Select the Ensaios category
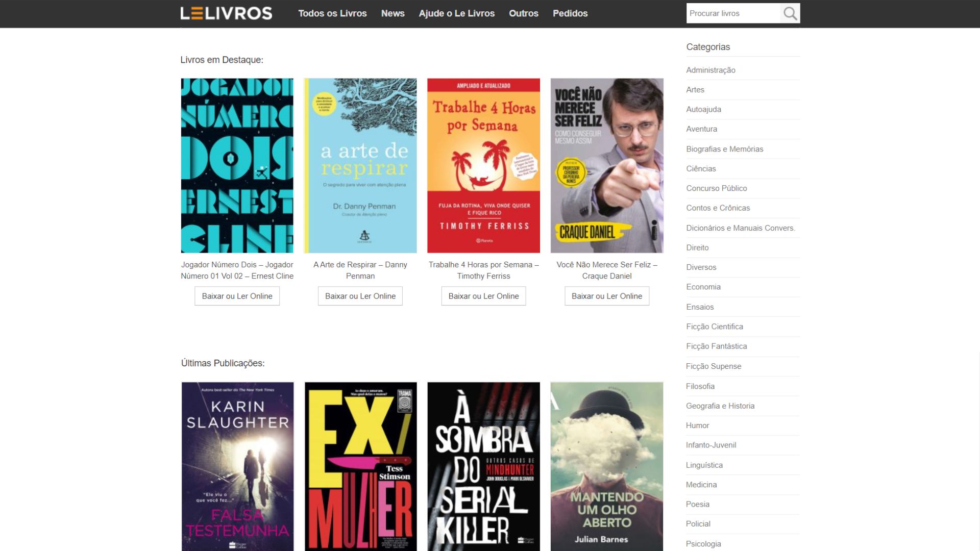The image size is (980, 551). tap(700, 307)
